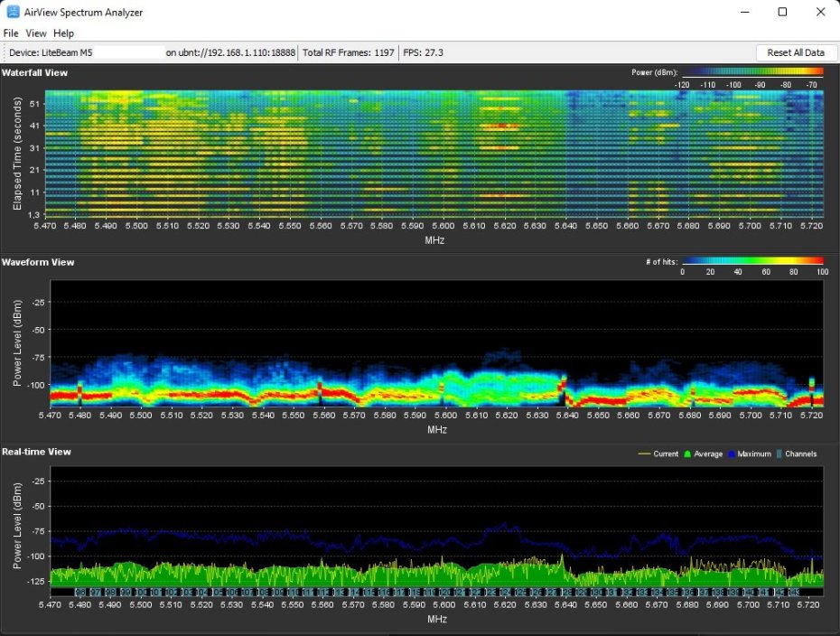Image resolution: width=840 pixels, height=636 pixels.
Task: Click the Channels legend icon
Action: 779,454
